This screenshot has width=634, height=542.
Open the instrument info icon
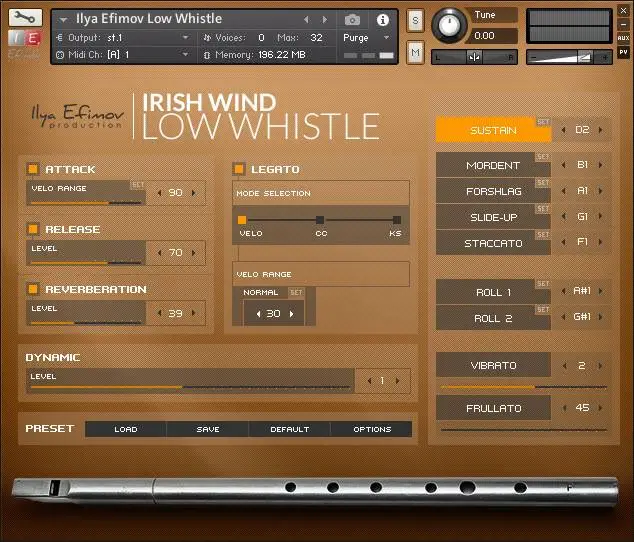tap(383, 20)
